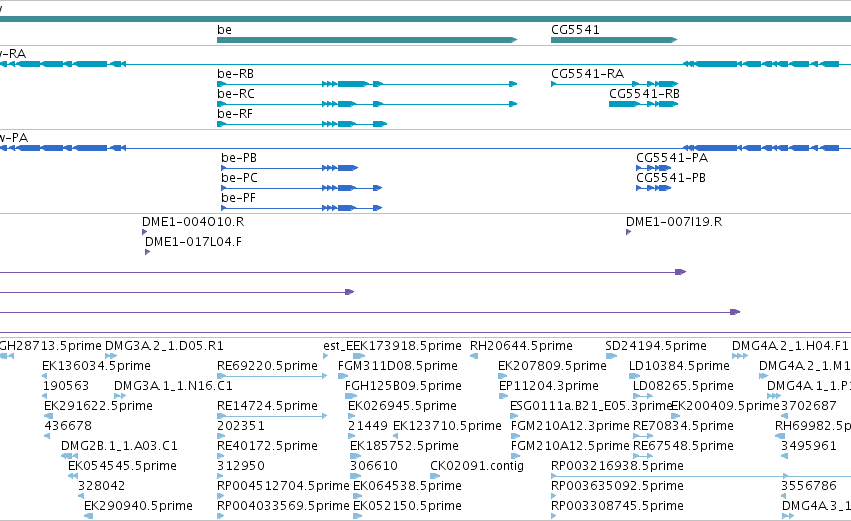Select the RP004512704.5prime label
This screenshot has width=851, height=521.
(x=283, y=487)
